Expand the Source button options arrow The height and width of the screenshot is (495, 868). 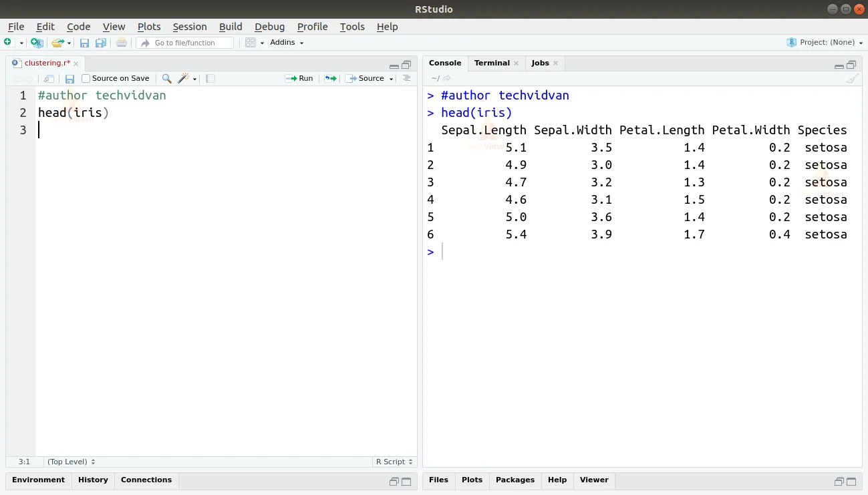[x=391, y=78]
